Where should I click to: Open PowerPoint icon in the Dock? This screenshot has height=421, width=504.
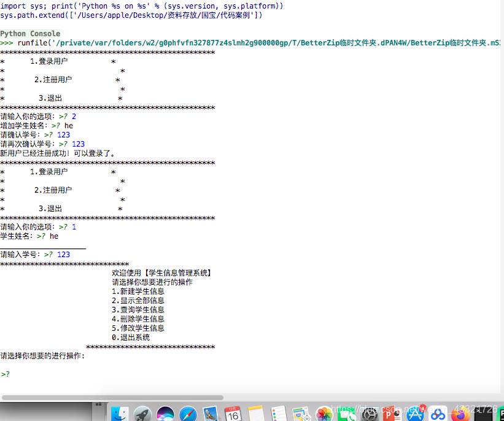[392, 414]
